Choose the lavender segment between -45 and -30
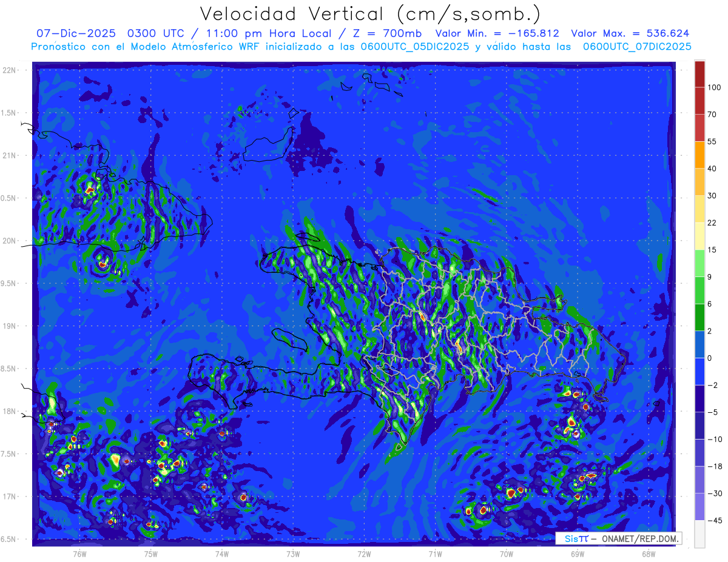 pos(699,506)
